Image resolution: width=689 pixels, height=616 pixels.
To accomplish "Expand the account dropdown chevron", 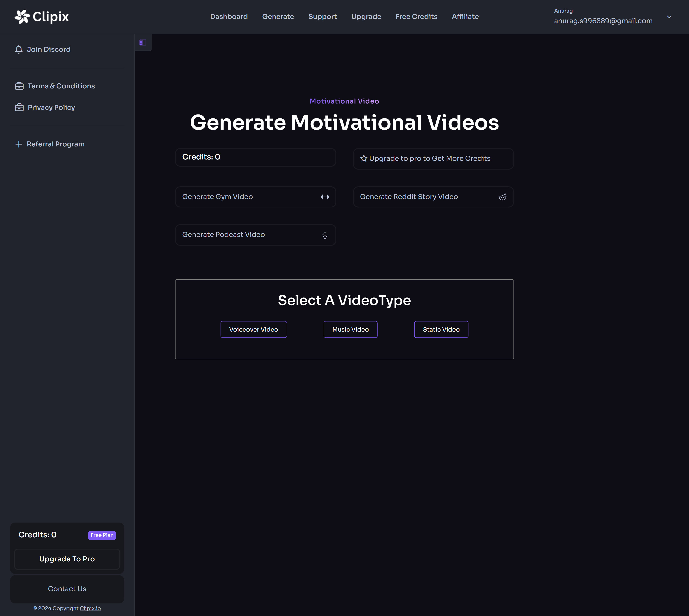I will coord(669,17).
